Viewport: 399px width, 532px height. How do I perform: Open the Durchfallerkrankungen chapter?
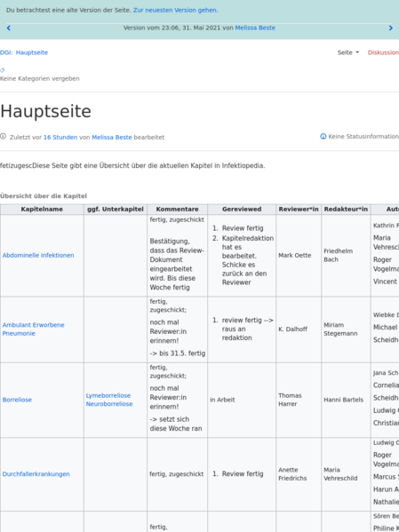pyautogui.click(x=36, y=474)
